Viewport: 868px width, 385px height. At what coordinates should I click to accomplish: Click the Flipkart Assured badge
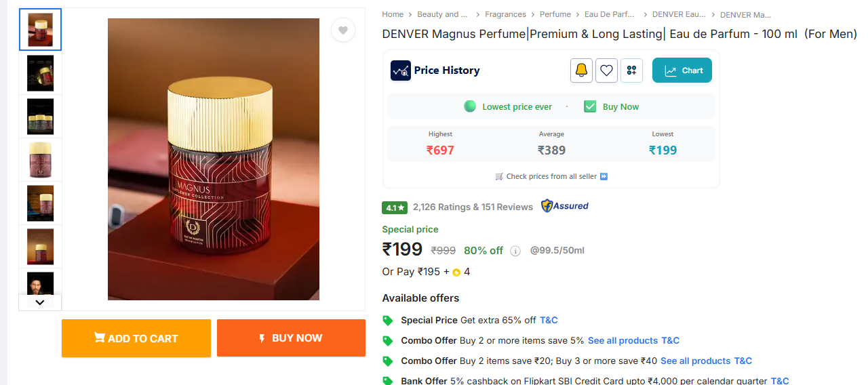tap(564, 206)
